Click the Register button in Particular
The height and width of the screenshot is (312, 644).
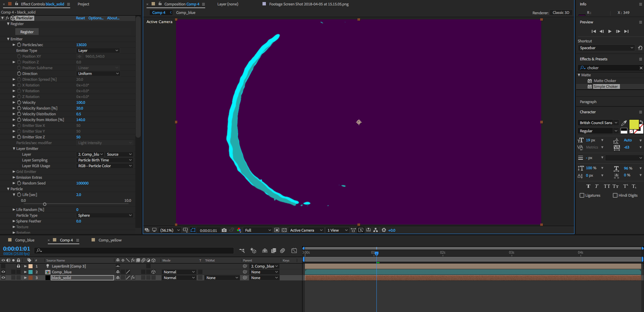pos(27,32)
